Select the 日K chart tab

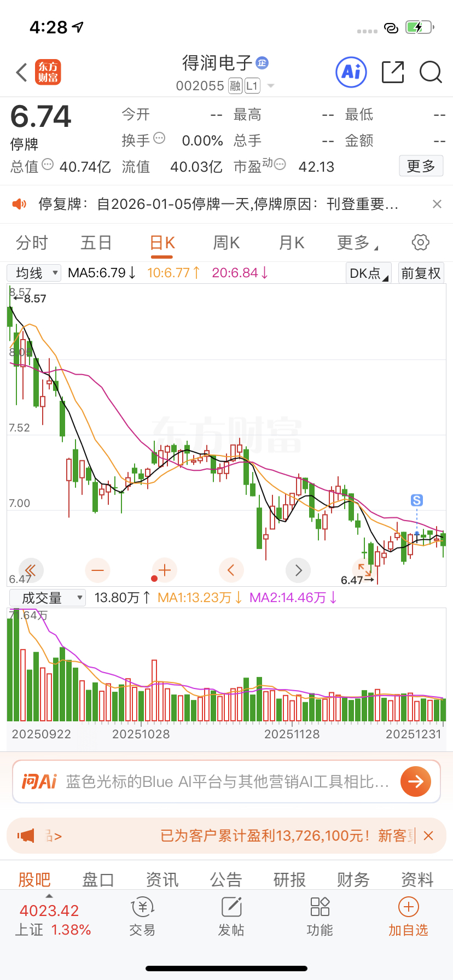[x=162, y=242]
